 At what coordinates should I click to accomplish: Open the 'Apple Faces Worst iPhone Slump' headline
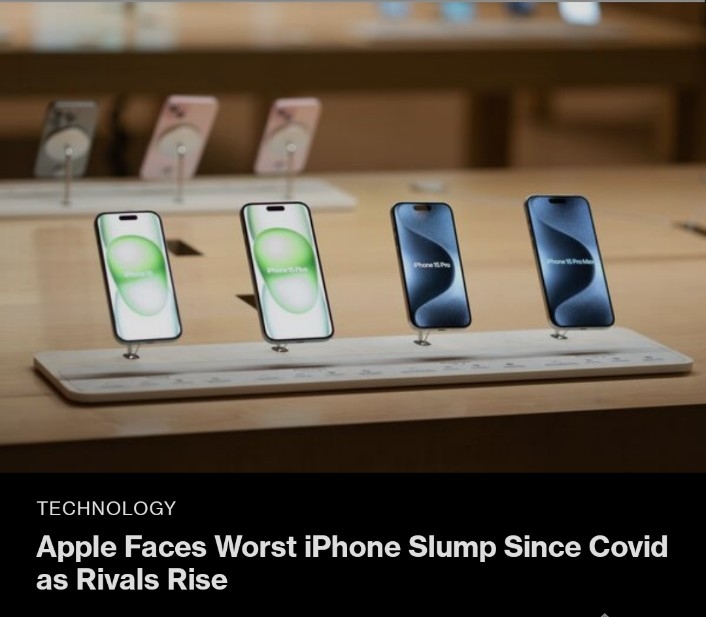[x=352, y=563]
